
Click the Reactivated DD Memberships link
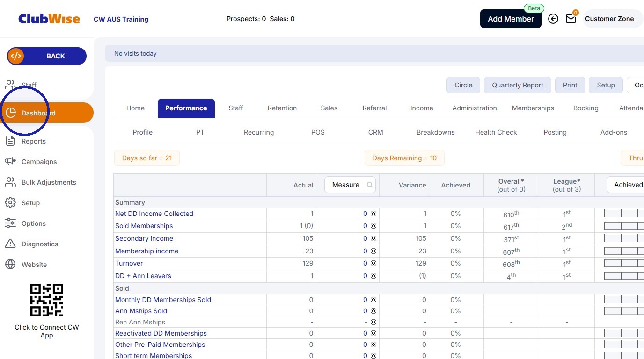click(161, 333)
